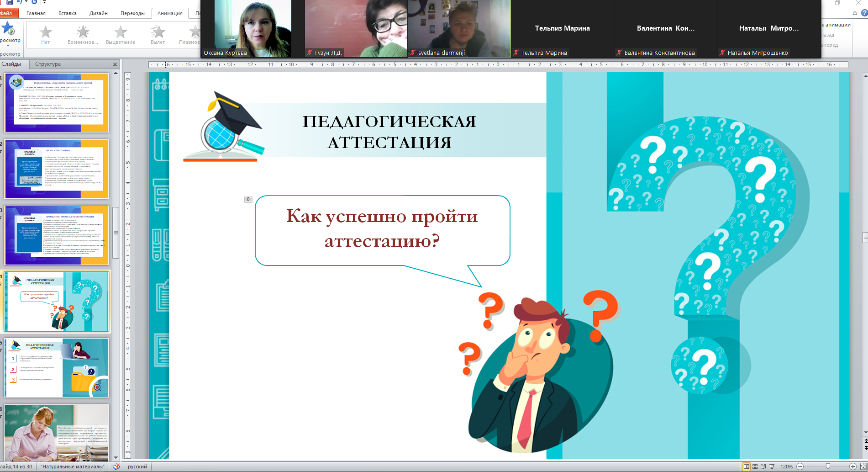Open PowerPoint Help question mark icon
This screenshot has width=868, height=472.
coord(864,13)
